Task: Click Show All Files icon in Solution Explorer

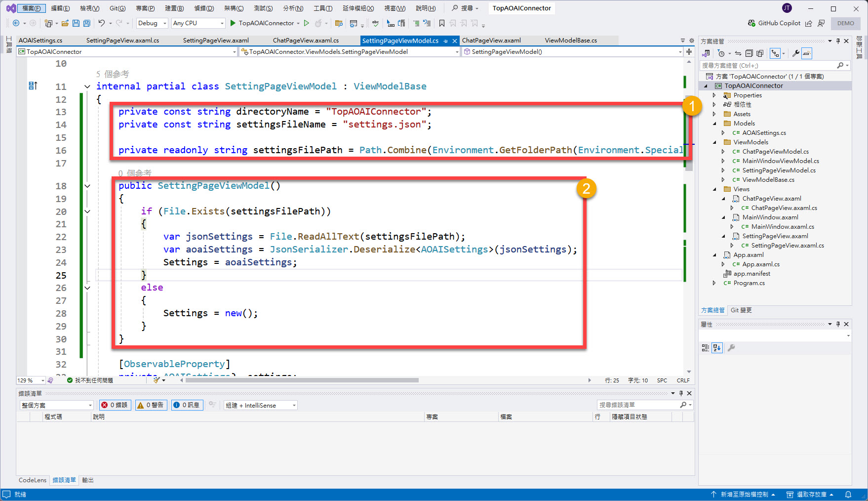Action: tap(760, 53)
